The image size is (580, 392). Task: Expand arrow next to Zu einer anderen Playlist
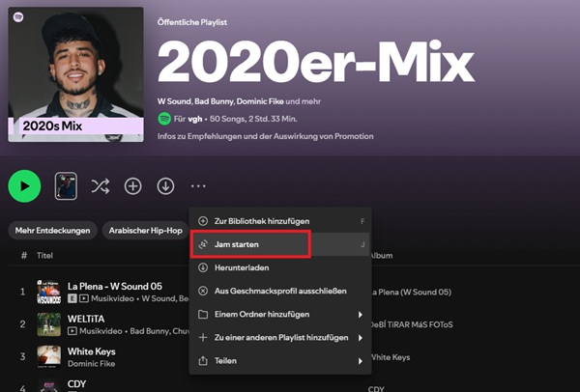pos(361,338)
